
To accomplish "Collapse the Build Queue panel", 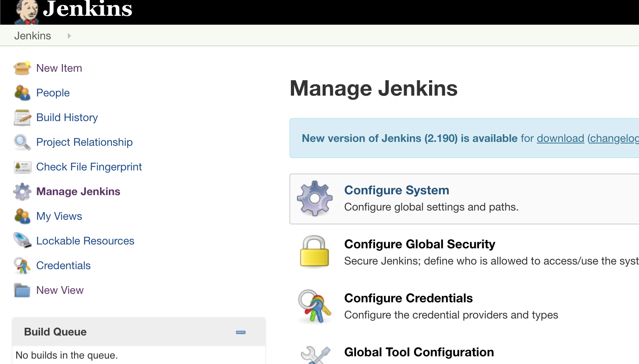I will 241,332.
